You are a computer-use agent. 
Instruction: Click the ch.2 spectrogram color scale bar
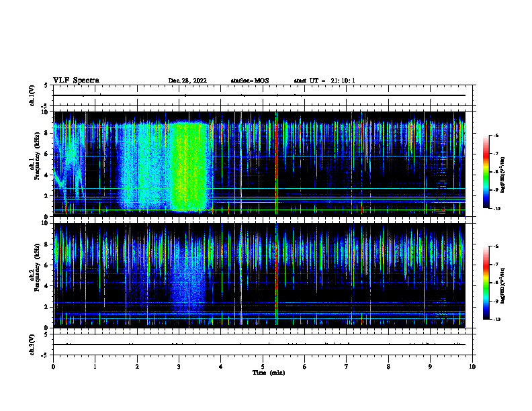486,283
